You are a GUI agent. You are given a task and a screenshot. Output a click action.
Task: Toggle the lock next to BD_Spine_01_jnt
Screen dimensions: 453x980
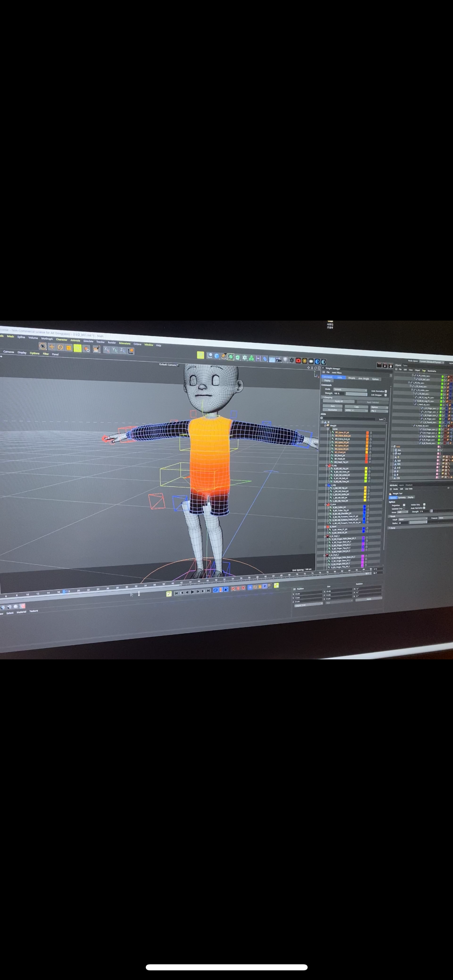pyautogui.click(x=370, y=432)
